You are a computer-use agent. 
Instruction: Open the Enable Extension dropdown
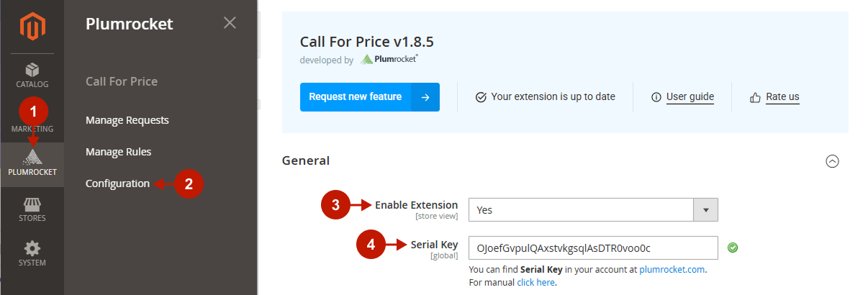593,210
